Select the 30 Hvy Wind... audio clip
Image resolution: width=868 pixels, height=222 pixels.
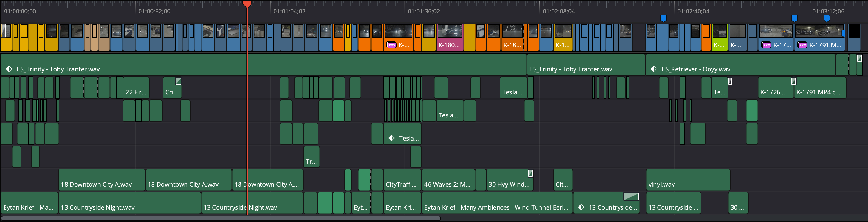click(x=510, y=180)
